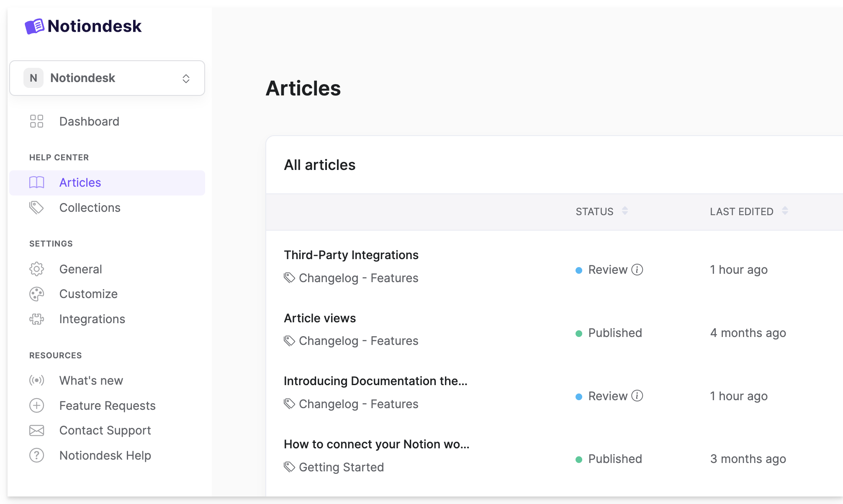
Task: Click the What's new broadcast icon
Action: click(x=37, y=381)
